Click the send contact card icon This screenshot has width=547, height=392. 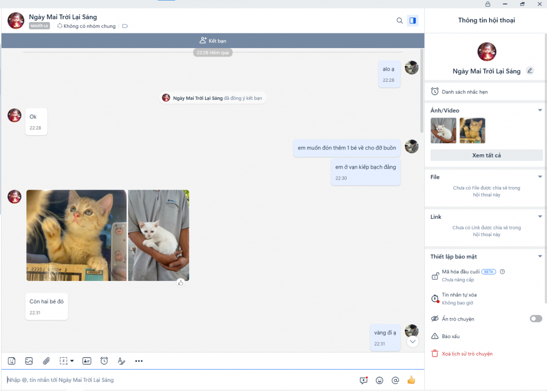[87, 361]
